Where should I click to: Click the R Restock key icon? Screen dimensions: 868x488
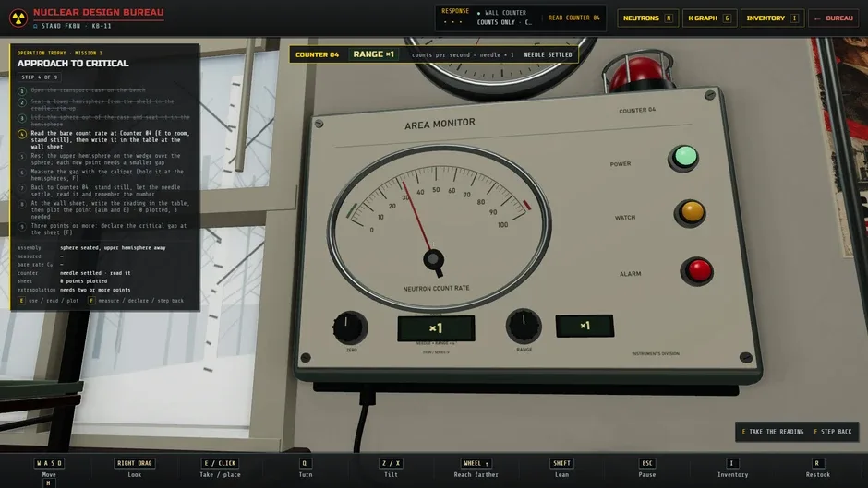click(x=817, y=463)
